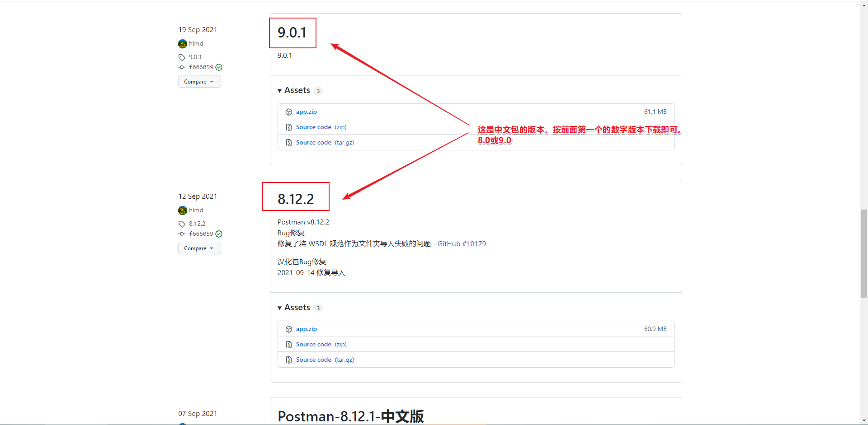Open tag 9.0.1 in sidebar
The height and width of the screenshot is (425, 868).
195,57
